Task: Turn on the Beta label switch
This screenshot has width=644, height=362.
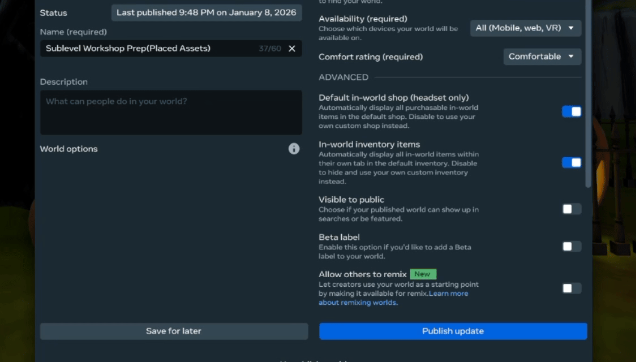Action: 571,247
